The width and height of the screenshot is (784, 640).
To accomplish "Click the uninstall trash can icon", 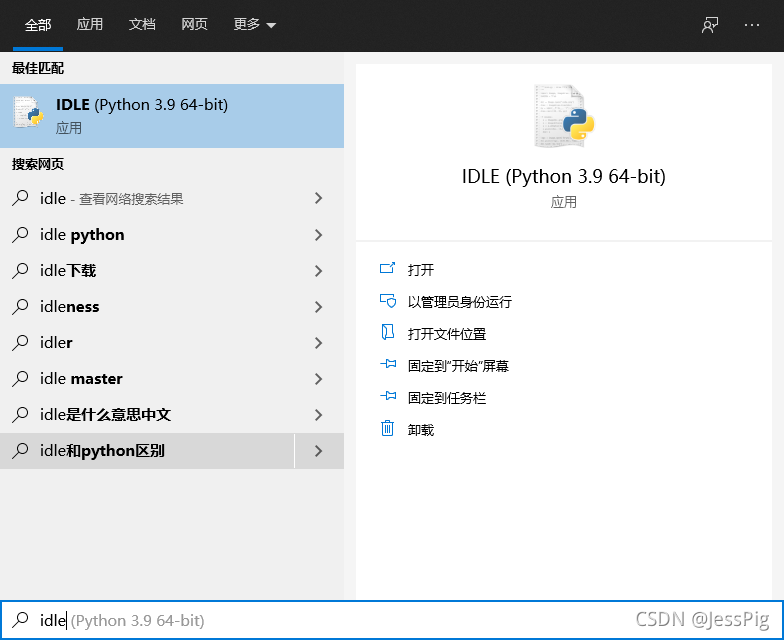I will pyautogui.click(x=388, y=428).
